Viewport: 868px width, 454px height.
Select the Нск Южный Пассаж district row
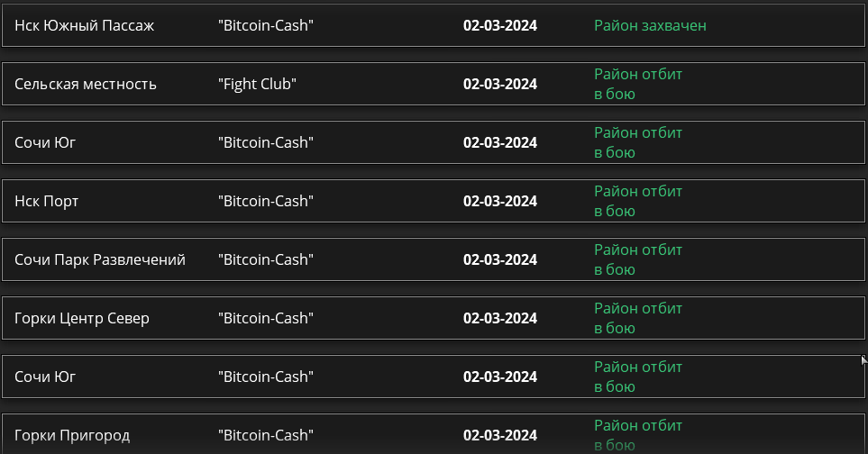434,25
